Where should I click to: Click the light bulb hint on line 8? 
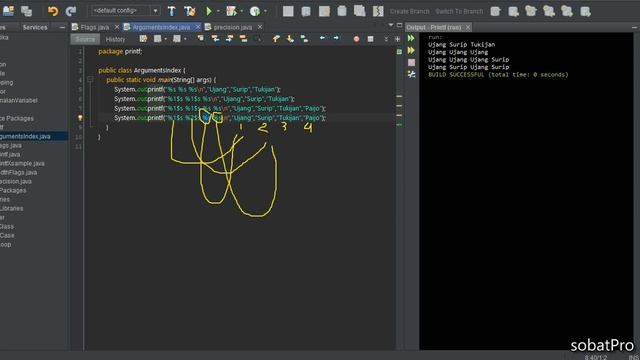coord(80,118)
